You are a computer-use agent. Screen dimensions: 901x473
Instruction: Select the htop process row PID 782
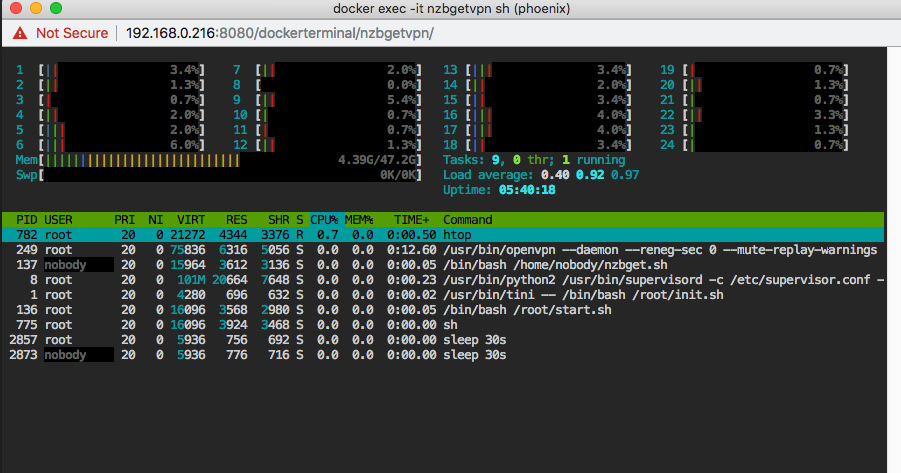click(x=442, y=234)
